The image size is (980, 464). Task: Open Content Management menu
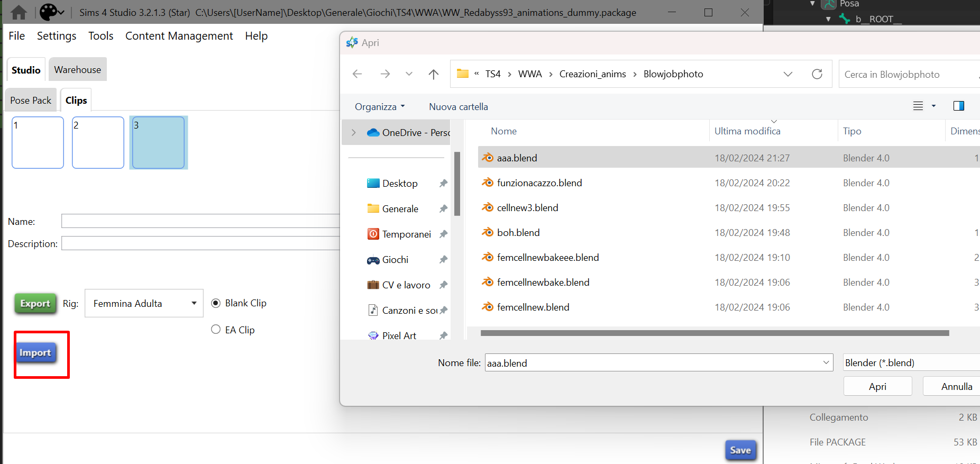click(179, 36)
